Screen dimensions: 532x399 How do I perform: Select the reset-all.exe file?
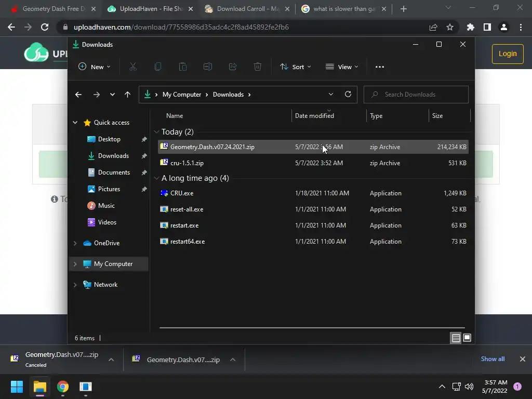click(x=313, y=209)
